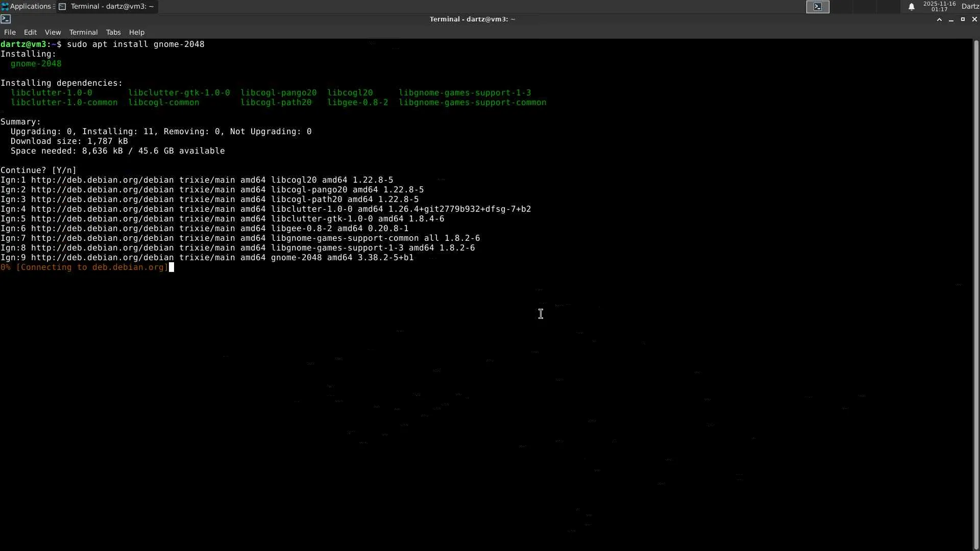
Task: Open the Terminal menu
Action: coord(83,32)
